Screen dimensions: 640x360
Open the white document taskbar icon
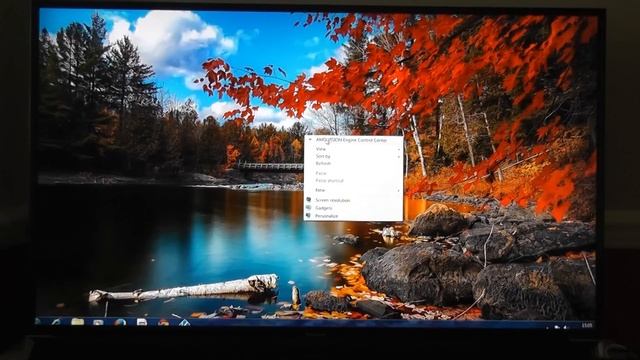click(x=142, y=322)
